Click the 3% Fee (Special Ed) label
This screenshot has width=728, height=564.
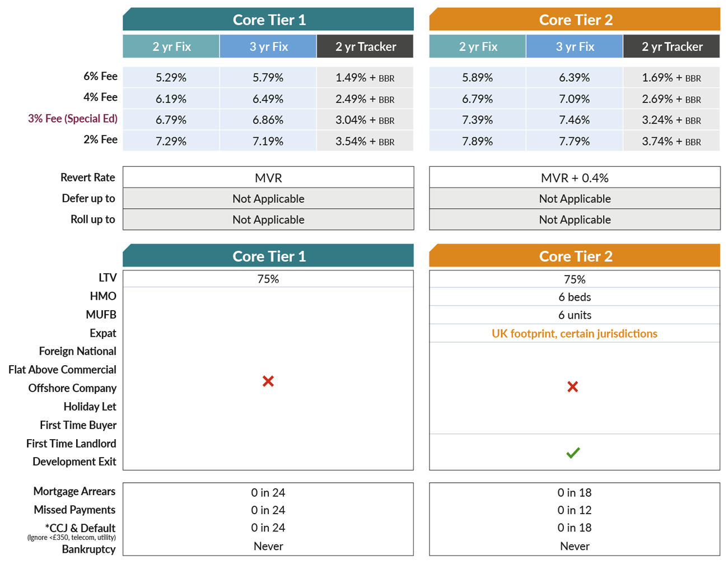[x=73, y=119]
